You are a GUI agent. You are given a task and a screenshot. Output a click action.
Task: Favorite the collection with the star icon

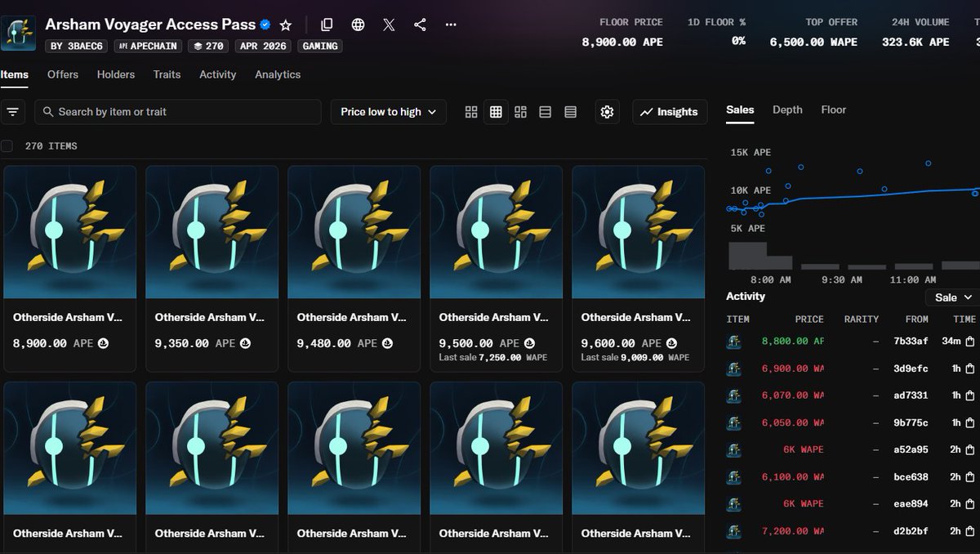tap(285, 25)
